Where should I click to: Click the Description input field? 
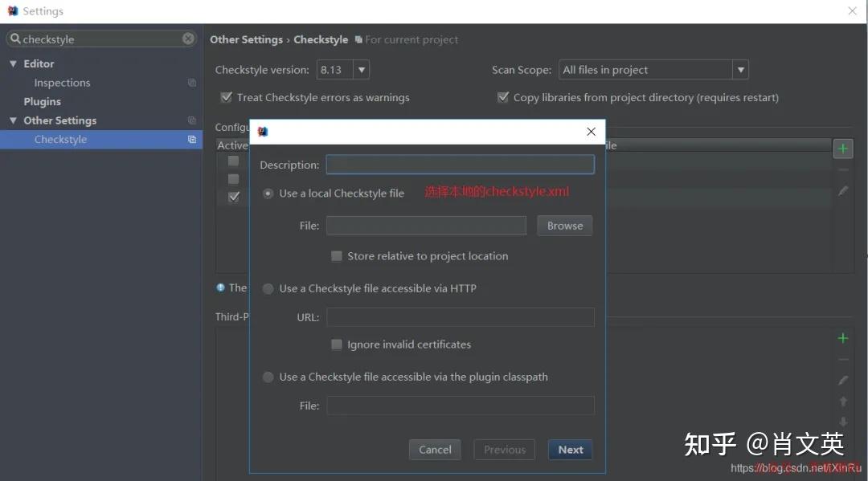tap(460, 165)
